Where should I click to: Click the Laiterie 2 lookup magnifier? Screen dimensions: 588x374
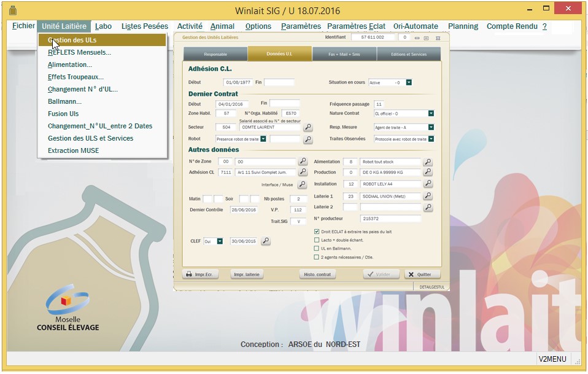point(428,207)
